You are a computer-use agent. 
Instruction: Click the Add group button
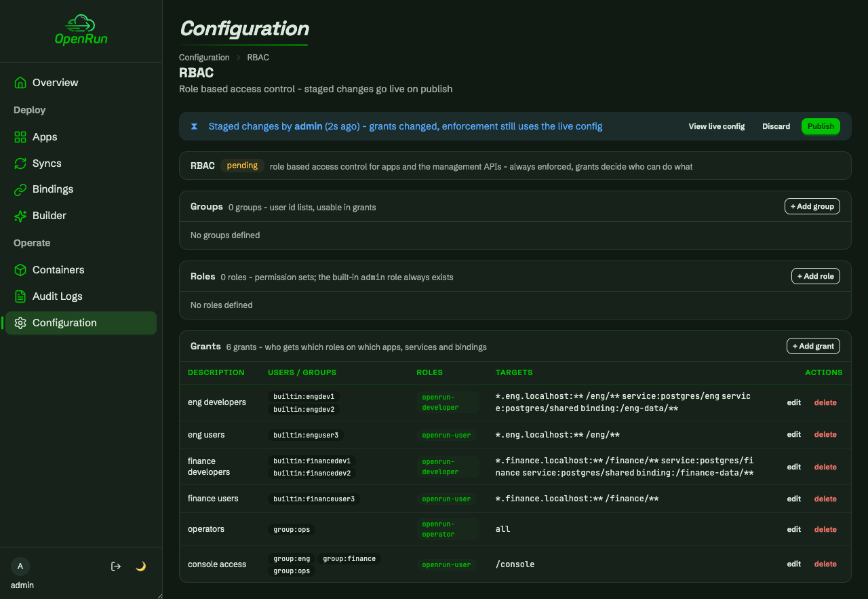click(x=812, y=206)
